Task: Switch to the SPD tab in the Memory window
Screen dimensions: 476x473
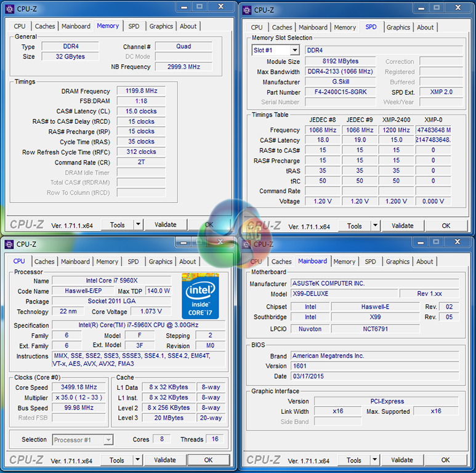Action: [134, 26]
